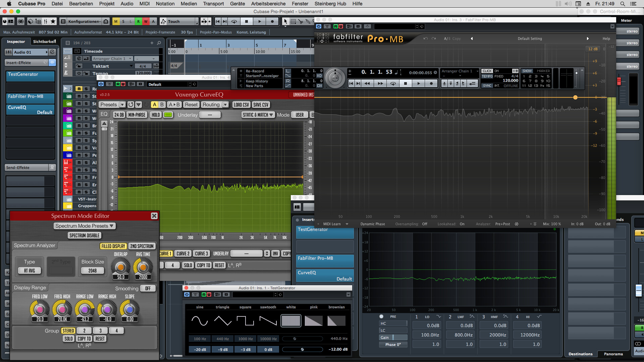Click the Voxengo CurveEQ undo history icon
Image resolution: width=644 pixels, height=362 pixels.
[x=131, y=105]
